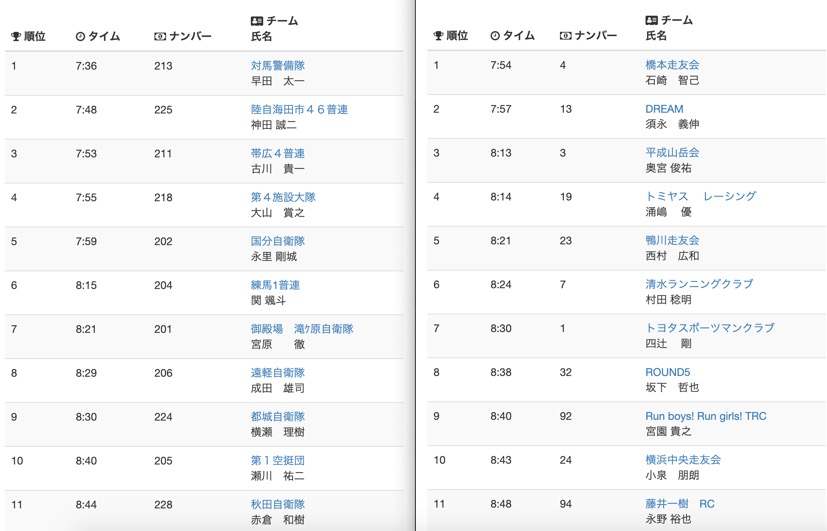Screen dimensions: 827x531
Task: Open the 御殿場 滝ケ原自衛隊 link
Action: click(x=301, y=329)
